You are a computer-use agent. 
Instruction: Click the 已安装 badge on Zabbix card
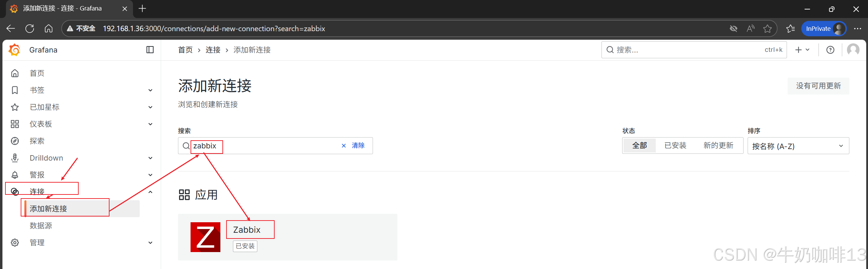click(245, 246)
